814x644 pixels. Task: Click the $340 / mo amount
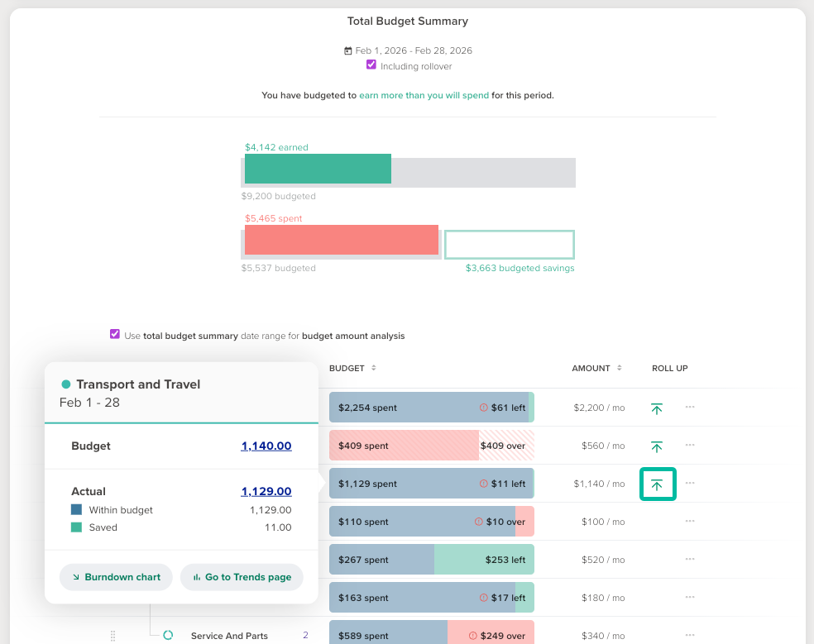(x=603, y=636)
